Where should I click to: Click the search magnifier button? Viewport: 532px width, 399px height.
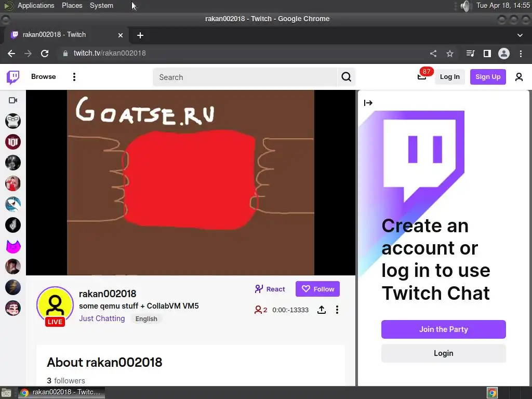pos(346,77)
